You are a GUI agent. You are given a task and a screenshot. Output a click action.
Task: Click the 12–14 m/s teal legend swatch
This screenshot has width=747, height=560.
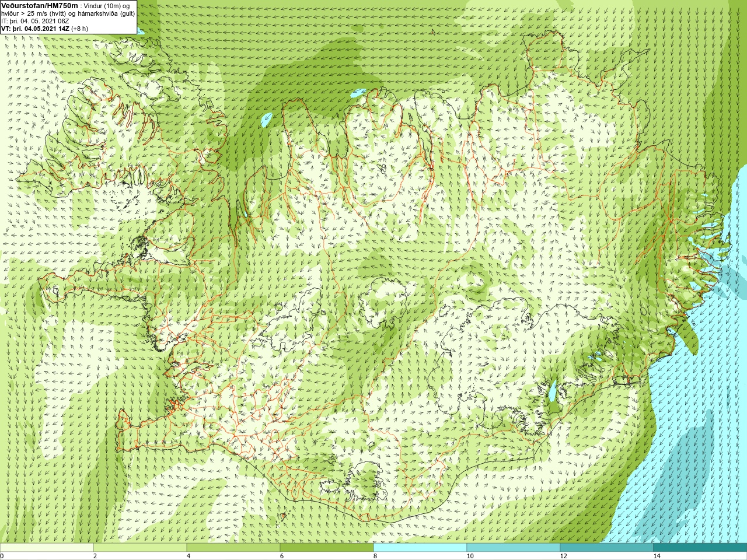click(607, 548)
